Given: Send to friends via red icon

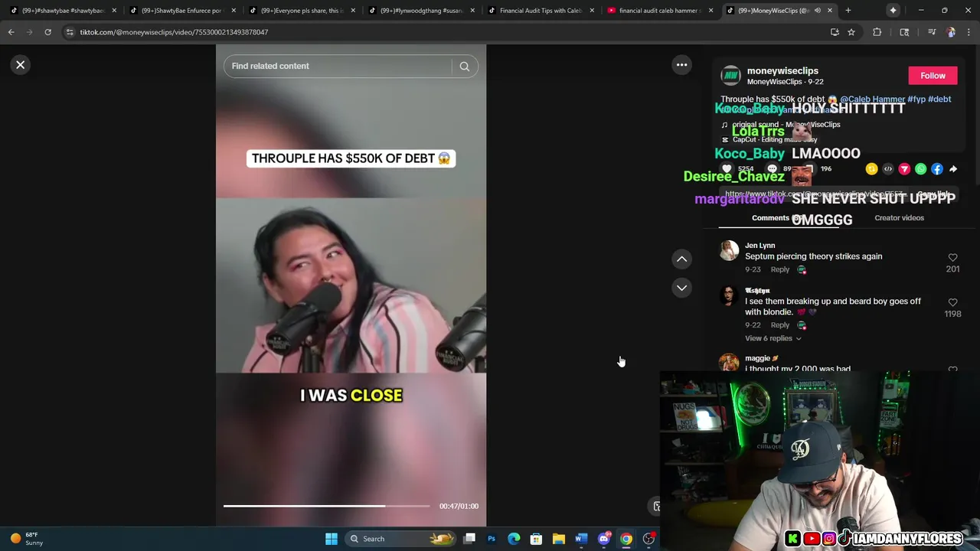Looking at the screenshot, I should [x=904, y=169].
